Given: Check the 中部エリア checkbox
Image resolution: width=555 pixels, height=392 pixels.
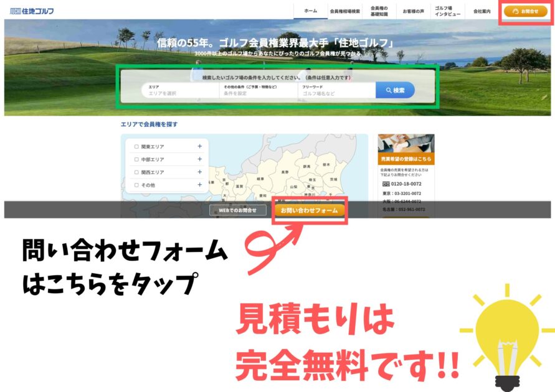Looking at the screenshot, I should click(136, 159).
